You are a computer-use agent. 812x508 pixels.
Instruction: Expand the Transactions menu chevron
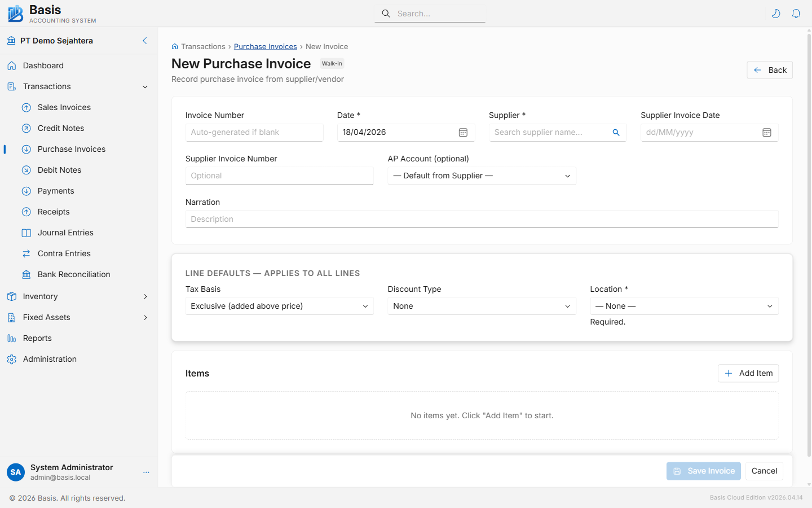click(145, 86)
